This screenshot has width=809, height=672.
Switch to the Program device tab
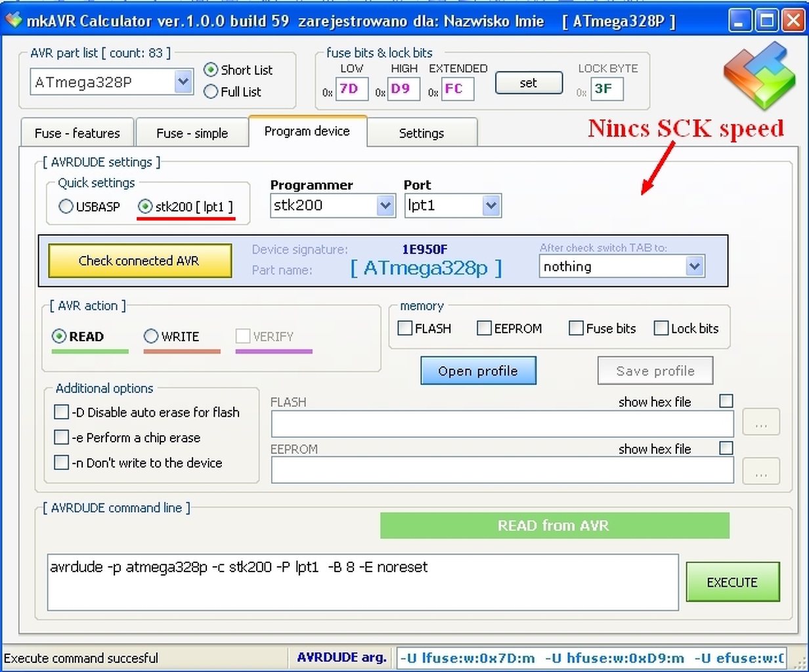tap(307, 131)
